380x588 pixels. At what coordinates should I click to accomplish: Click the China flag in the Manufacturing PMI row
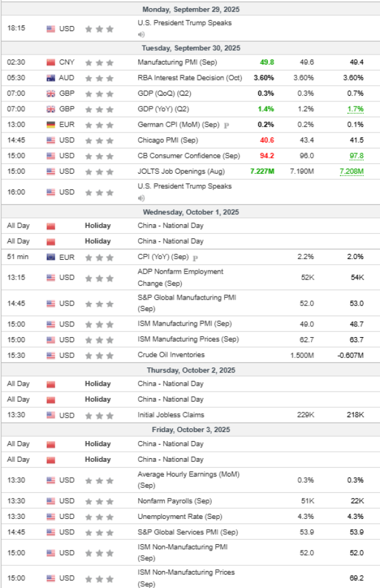pos(51,63)
